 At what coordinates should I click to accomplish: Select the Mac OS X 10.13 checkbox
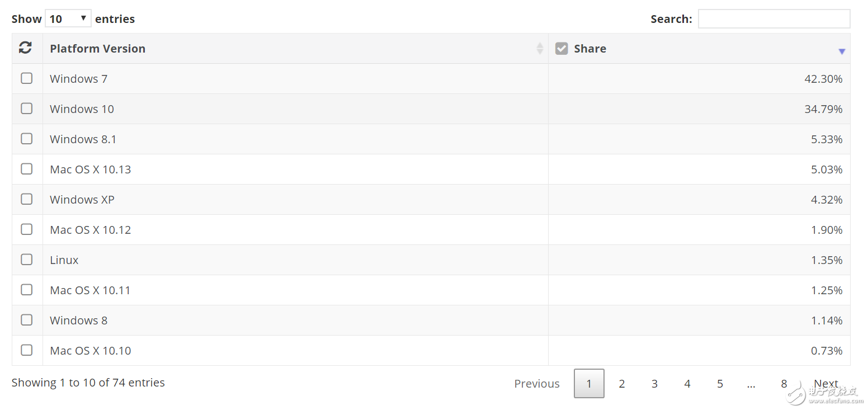click(x=26, y=169)
